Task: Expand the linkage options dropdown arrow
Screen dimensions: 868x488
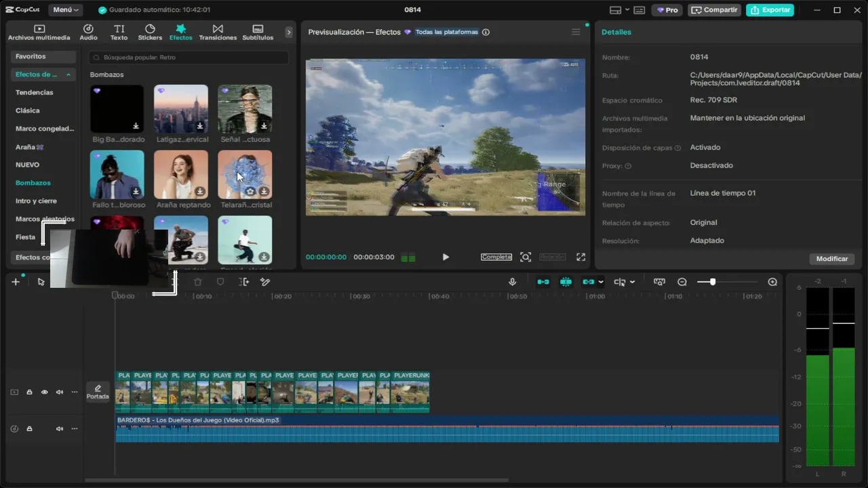Action: pos(601,282)
